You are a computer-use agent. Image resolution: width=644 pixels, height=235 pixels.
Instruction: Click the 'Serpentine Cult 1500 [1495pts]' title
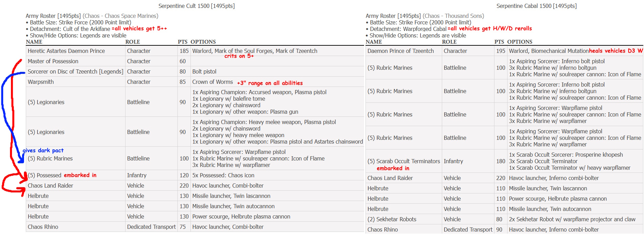click(196, 6)
